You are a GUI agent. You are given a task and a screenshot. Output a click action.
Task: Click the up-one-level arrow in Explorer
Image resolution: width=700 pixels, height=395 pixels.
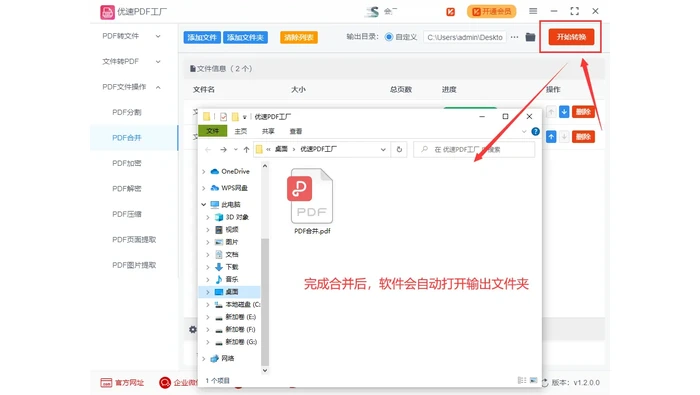coord(246,150)
